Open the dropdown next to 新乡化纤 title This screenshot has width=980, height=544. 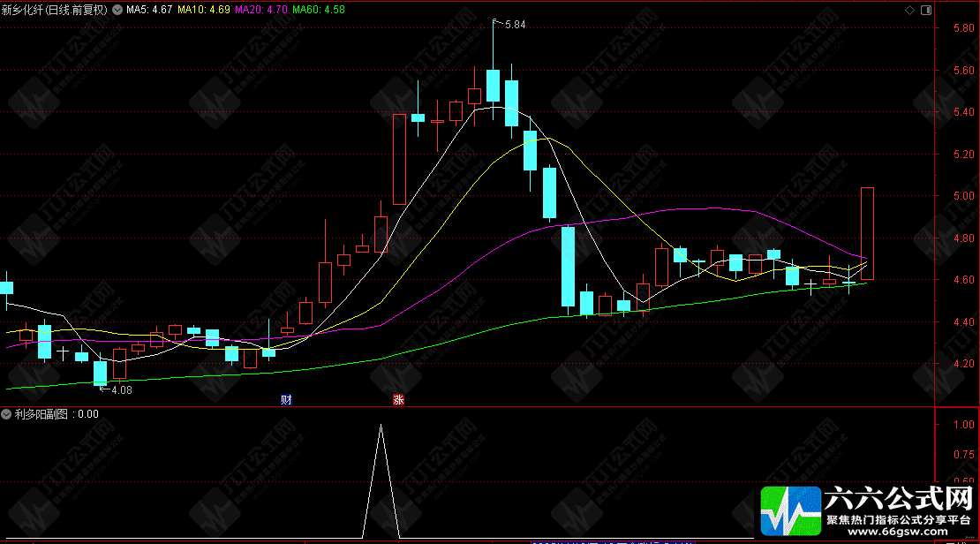[117, 10]
